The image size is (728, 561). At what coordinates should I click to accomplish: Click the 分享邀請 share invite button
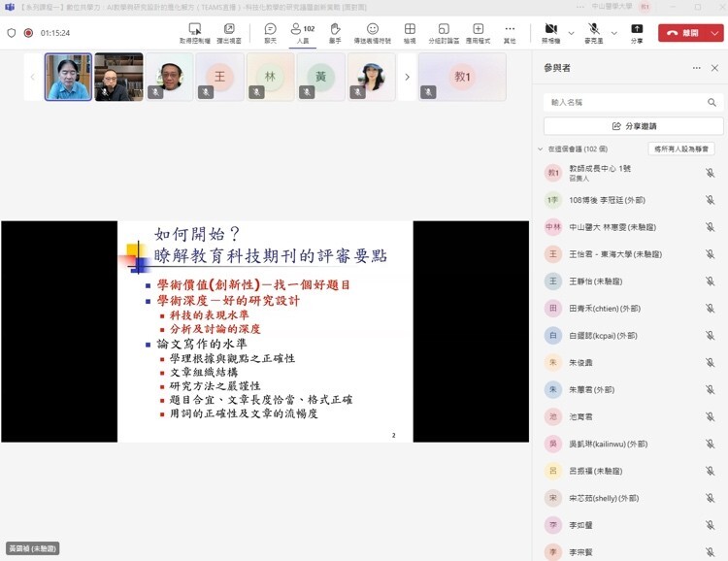pyautogui.click(x=634, y=126)
